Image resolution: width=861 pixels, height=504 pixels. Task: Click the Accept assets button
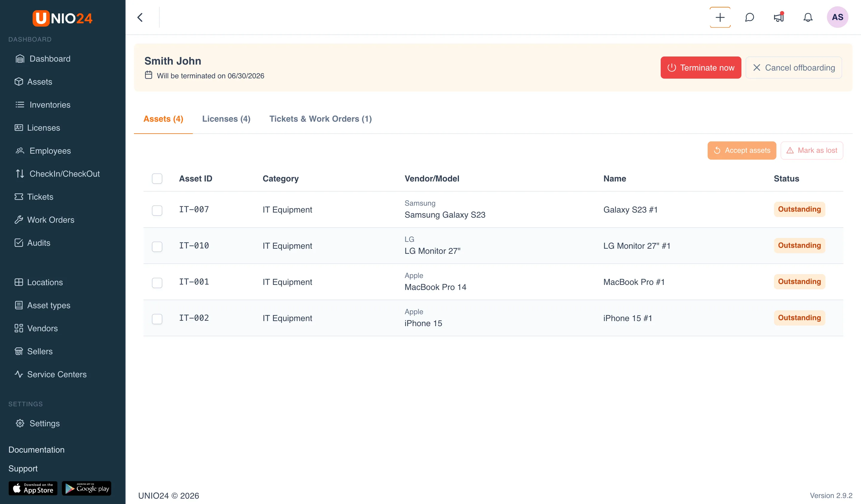point(742,150)
